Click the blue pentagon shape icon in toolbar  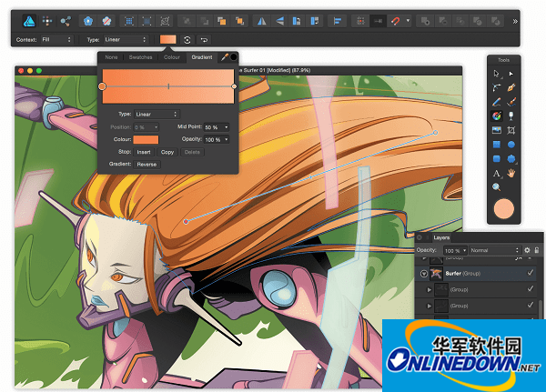tap(88, 21)
